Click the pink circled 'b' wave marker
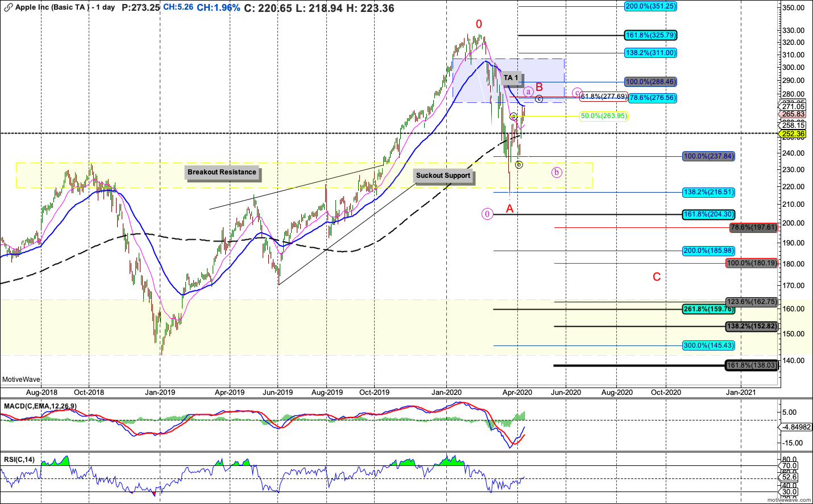813x504 pixels. click(x=557, y=172)
